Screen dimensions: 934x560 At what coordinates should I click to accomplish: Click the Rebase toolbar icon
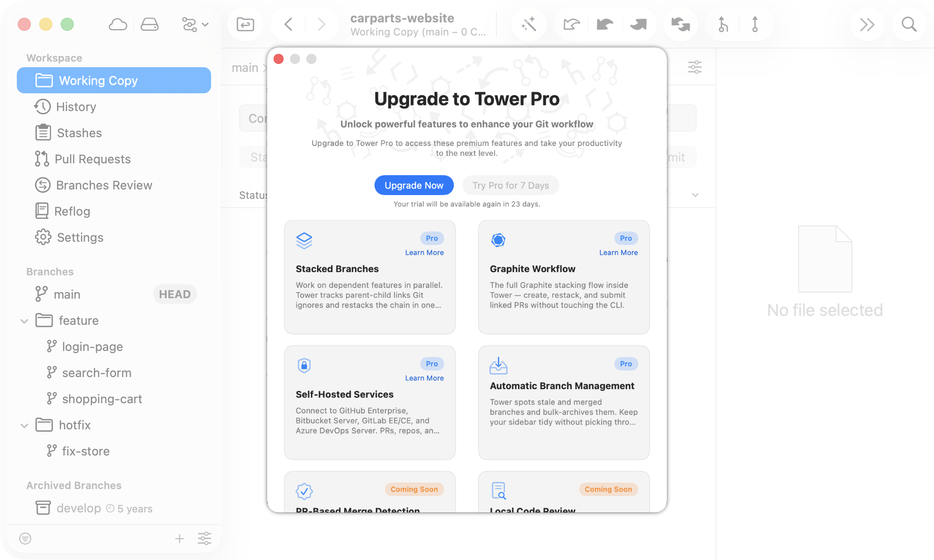(755, 24)
